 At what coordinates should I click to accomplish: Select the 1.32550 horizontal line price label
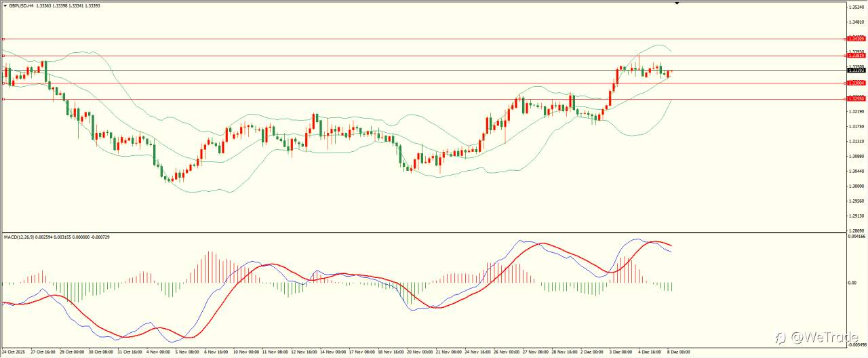click(856, 99)
